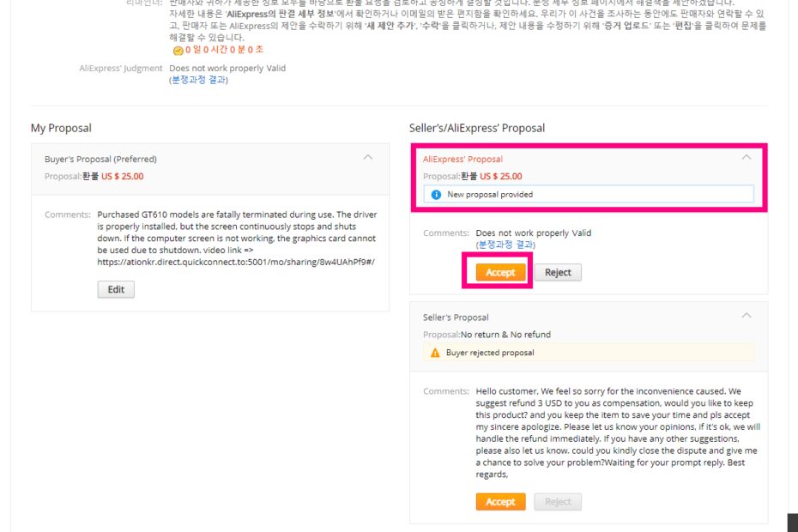Click the greyed Reject button under Seller's Proposal
The width and height of the screenshot is (798, 532).
[558, 502]
